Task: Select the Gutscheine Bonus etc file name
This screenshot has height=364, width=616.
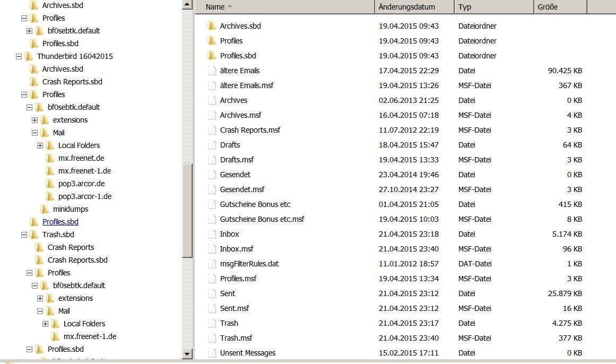Action: pos(255,204)
